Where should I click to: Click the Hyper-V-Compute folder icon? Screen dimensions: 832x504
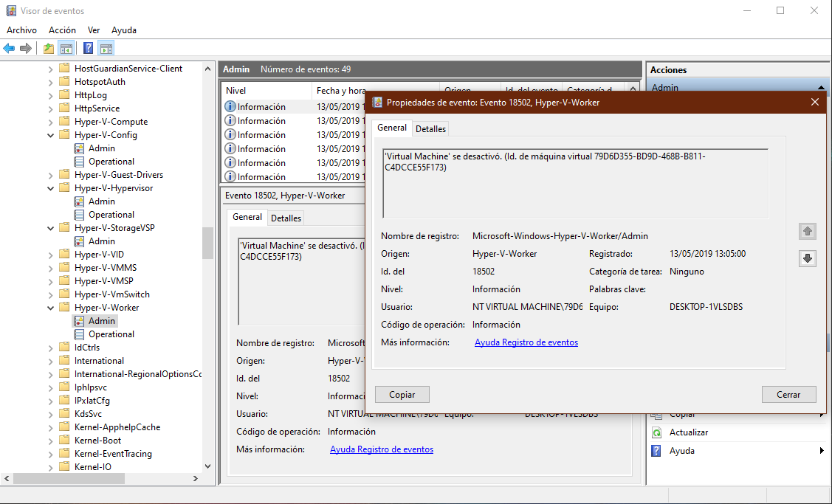pos(64,122)
